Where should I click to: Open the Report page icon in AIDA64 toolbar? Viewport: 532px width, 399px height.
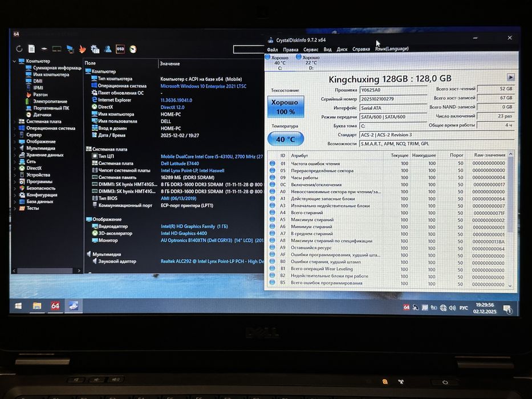(x=31, y=49)
